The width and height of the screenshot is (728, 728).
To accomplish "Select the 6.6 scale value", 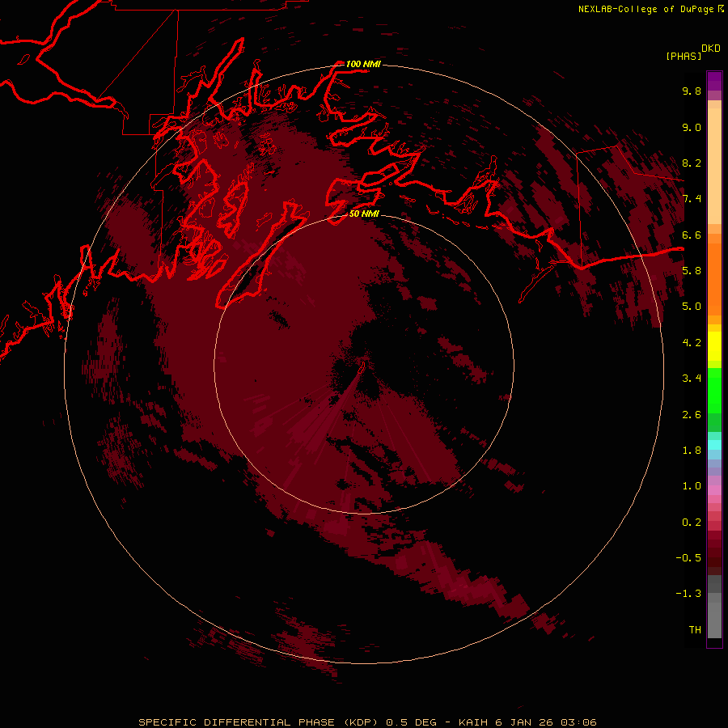I will (692, 235).
